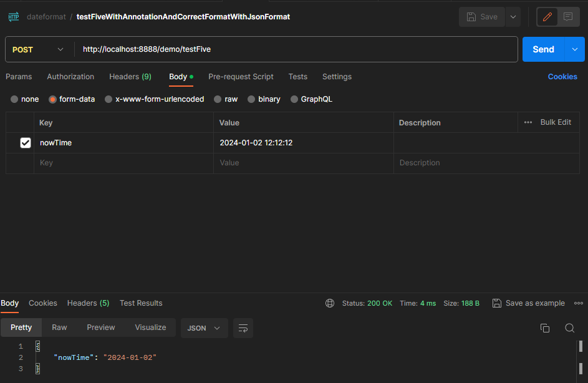Uncheck the nowTime row checkbox
This screenshot has width=588, height=383.
point(26,143)
